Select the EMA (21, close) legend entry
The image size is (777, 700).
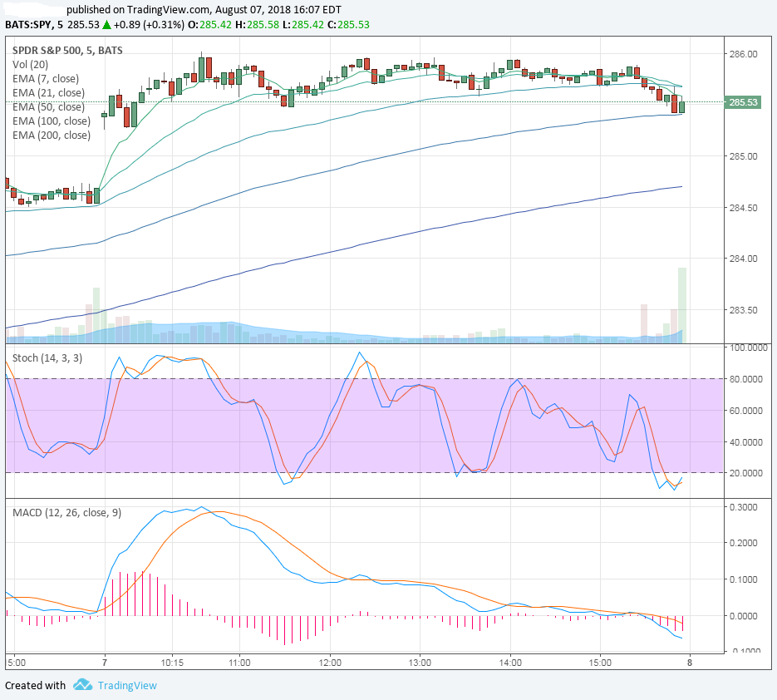48,93
